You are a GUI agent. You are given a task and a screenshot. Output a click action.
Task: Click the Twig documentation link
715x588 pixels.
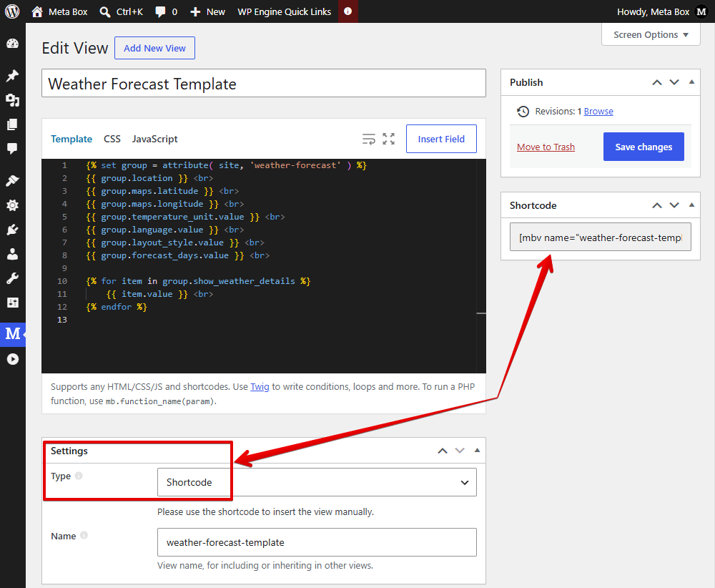[260, 387]
